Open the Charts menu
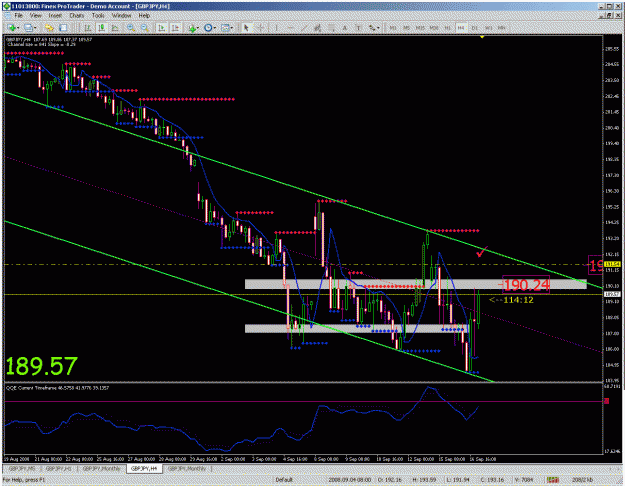The width and height of the screenshot is (625, 486). click(x=77, y=16)
